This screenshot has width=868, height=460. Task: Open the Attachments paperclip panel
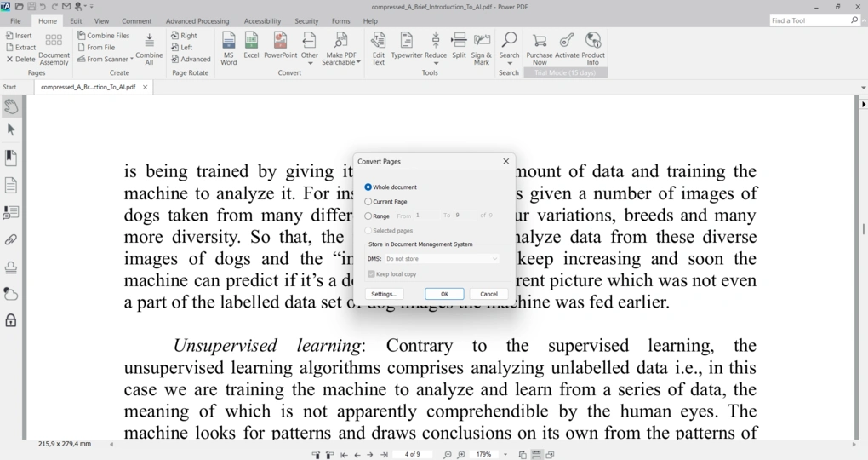(x=11, y=240)
